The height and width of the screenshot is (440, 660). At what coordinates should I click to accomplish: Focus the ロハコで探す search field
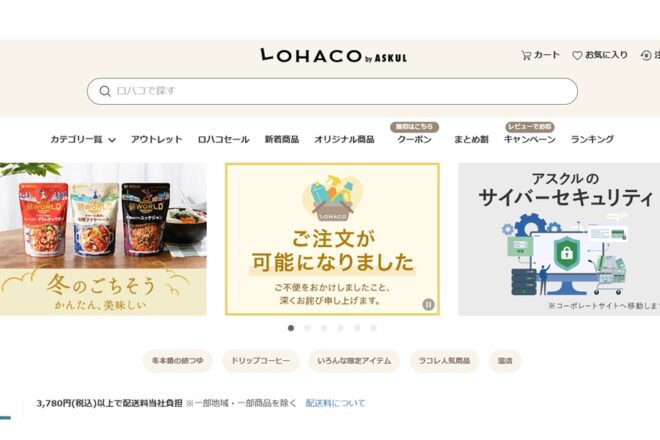tap(332, 91)
